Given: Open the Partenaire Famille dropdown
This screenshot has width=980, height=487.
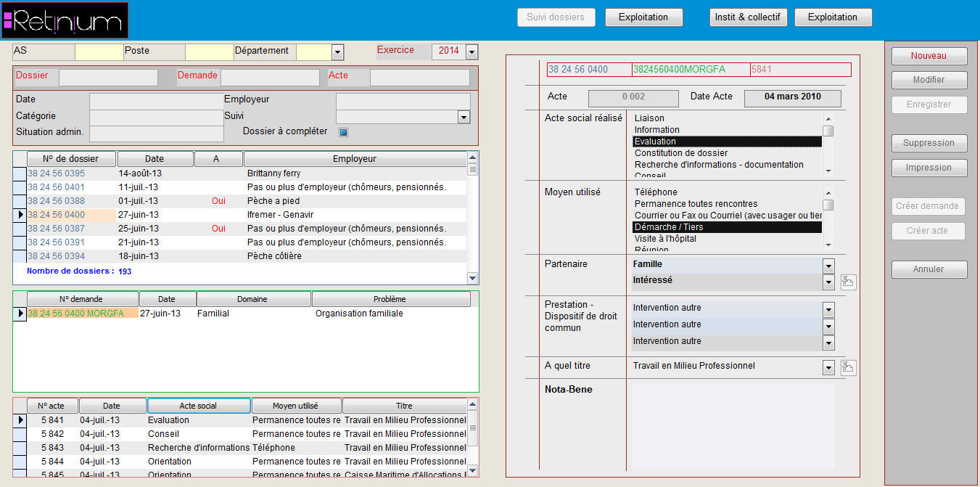Looking at the screenshot, I should pos(828,266).
